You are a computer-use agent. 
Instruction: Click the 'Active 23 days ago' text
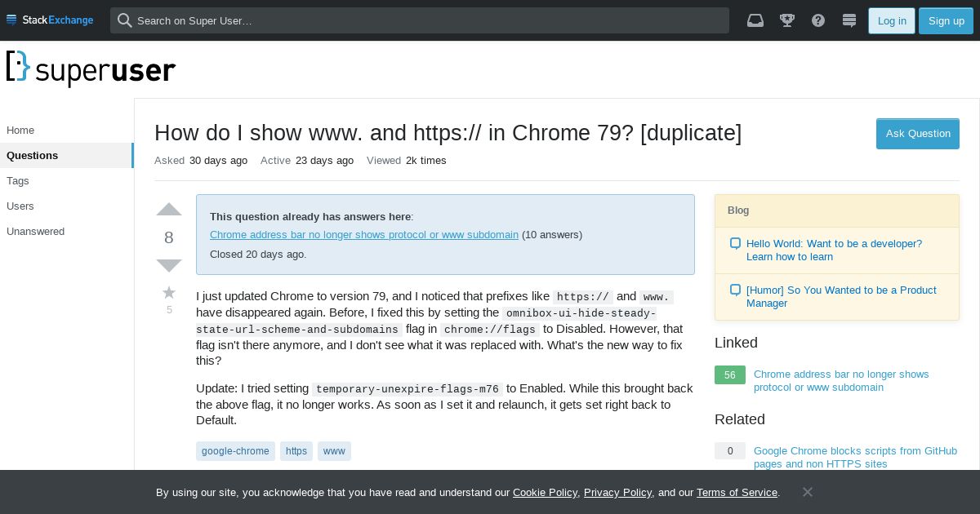(307, 161)
